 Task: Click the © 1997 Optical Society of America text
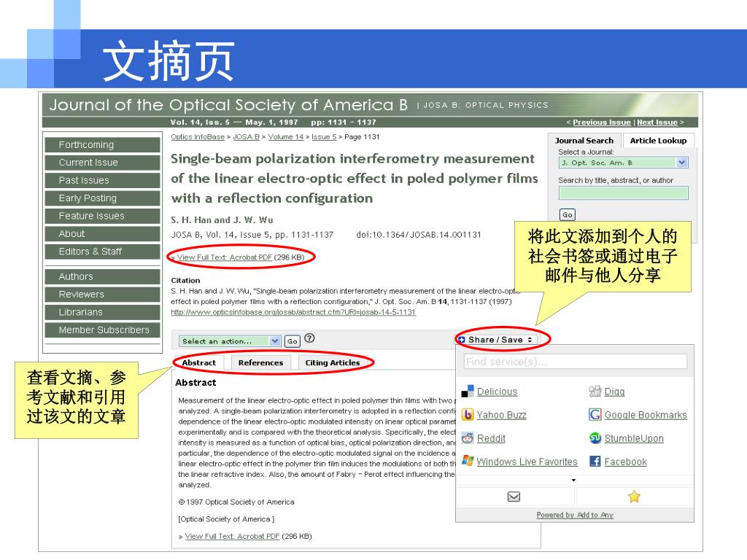[236, 502]
